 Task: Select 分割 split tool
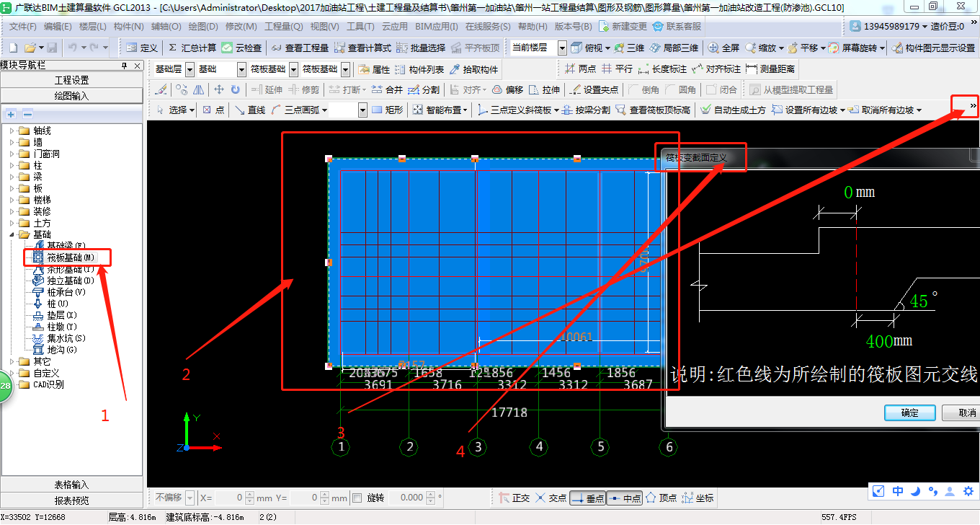[x=424, y=89]
